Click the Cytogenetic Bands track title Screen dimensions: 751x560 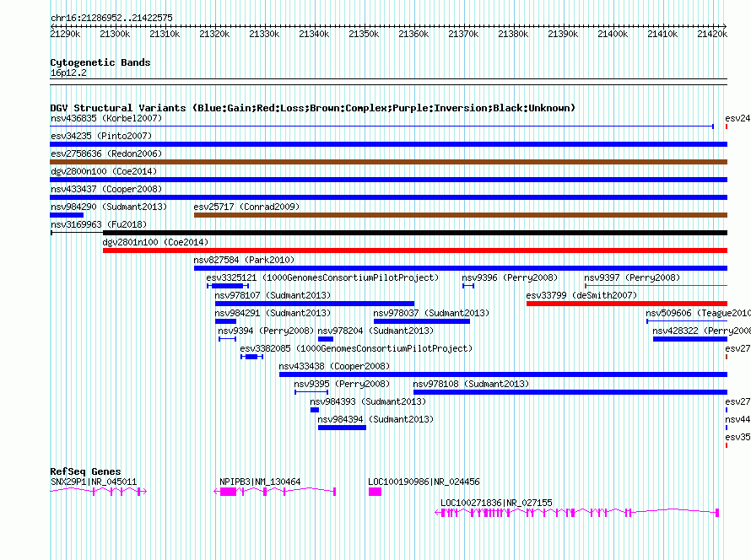(x=100, y=62)
